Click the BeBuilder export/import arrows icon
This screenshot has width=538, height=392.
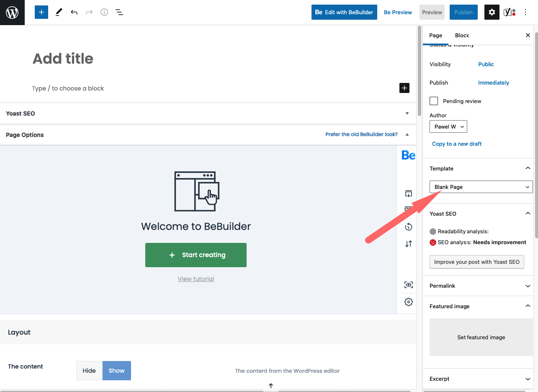[x=409, y=243]
